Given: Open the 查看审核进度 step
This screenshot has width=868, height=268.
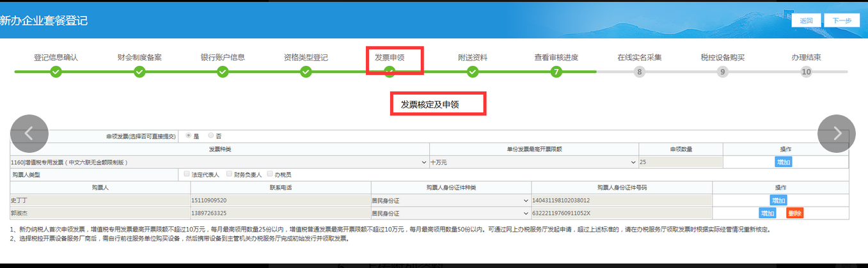Looking at the screenshot, I should point(556,57).
